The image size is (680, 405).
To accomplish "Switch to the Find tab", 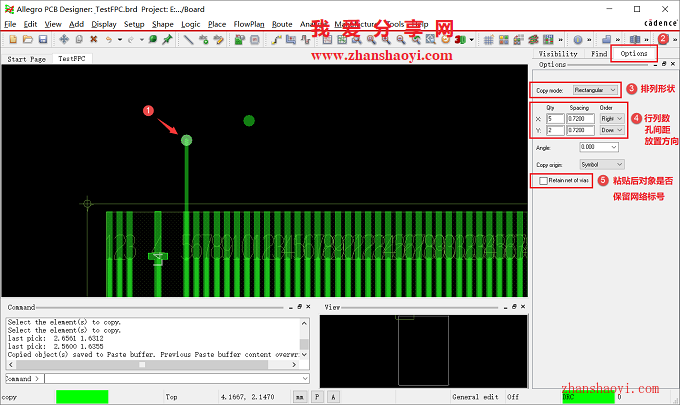I will (x=599, y=54).
